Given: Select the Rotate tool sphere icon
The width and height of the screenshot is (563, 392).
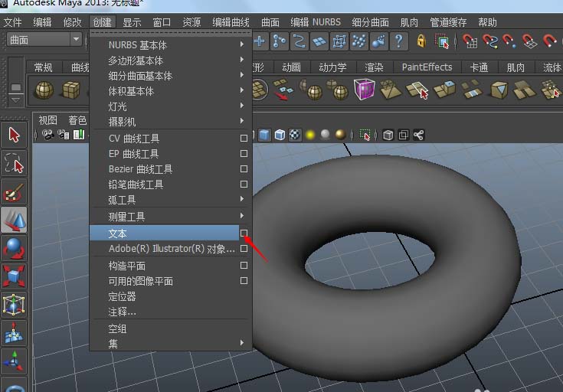Looking at the screenshot, I should click(14, 248).
